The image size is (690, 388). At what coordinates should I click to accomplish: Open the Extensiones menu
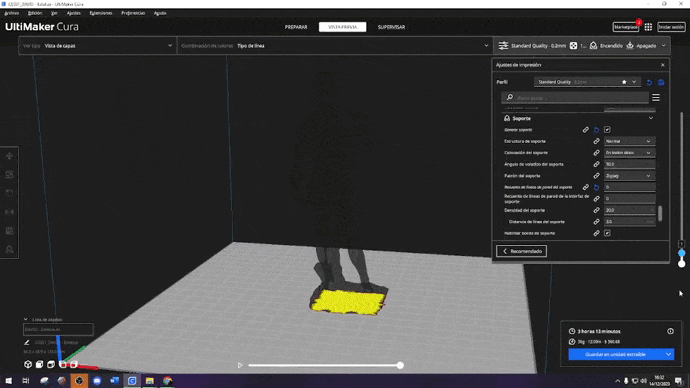click(101, 13)
